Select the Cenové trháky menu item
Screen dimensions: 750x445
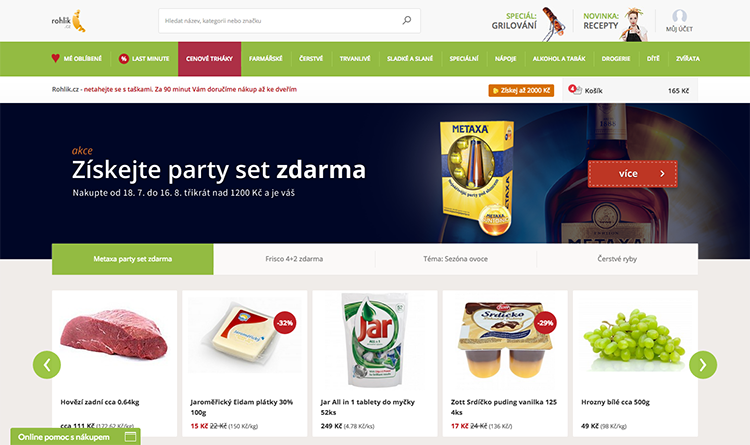[x=210, y=59]
